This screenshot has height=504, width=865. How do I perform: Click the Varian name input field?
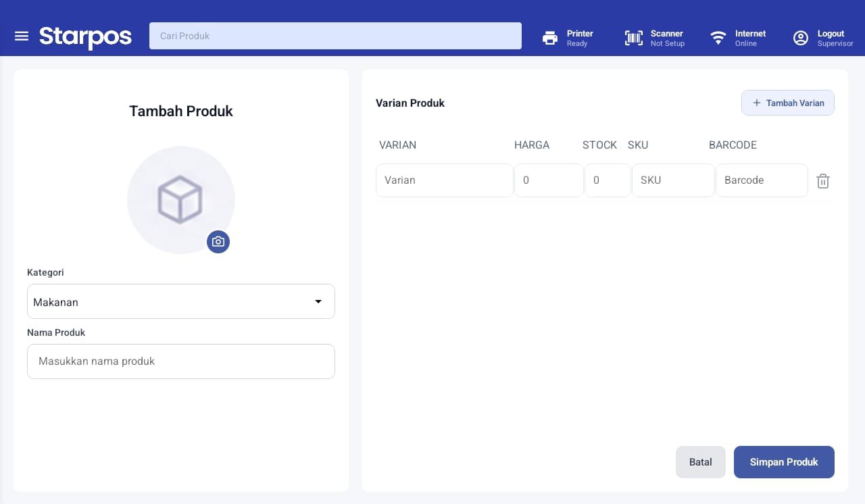tap(445, 180)
